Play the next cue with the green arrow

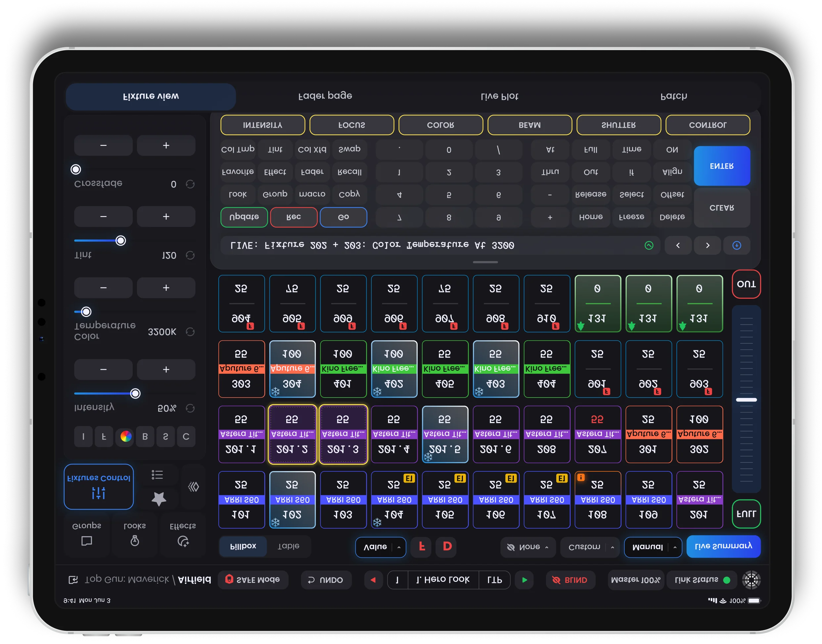[525, 580]
